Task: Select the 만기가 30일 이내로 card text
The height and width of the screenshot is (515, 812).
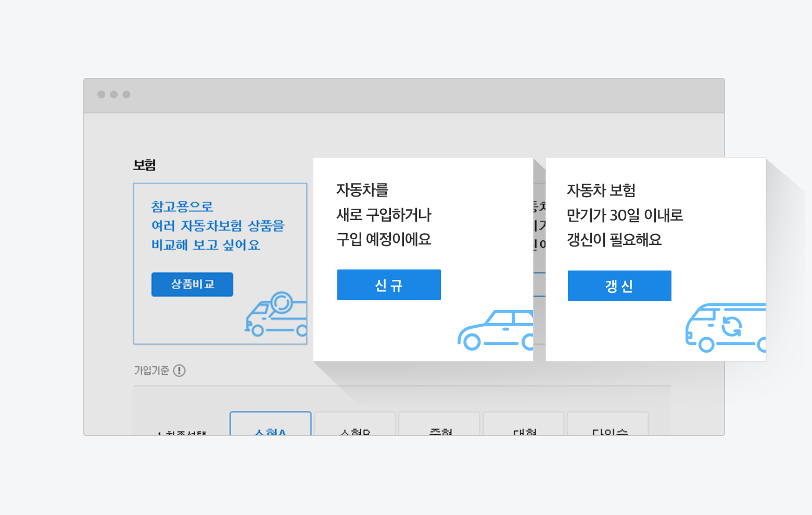Action: [x=625, y=215]
